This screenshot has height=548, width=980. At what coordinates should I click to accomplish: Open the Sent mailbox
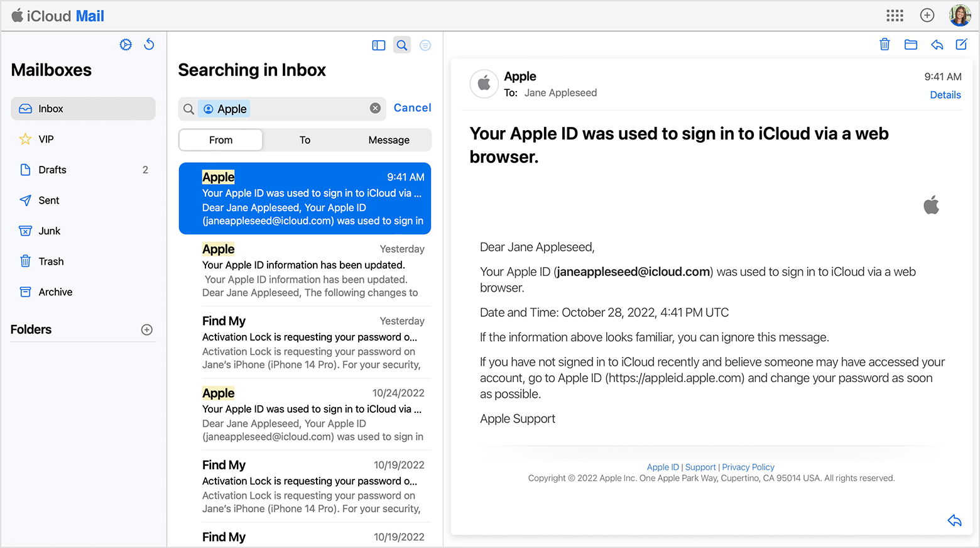[83, 200]
